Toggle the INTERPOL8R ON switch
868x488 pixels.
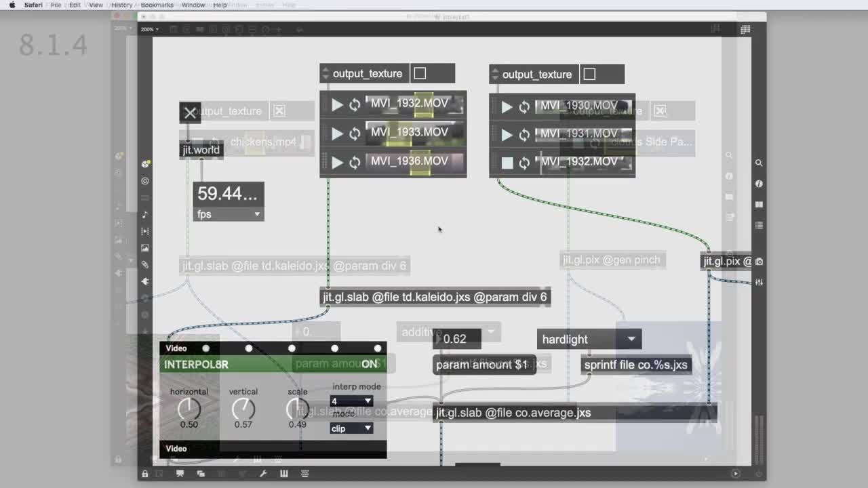point(370,364)
